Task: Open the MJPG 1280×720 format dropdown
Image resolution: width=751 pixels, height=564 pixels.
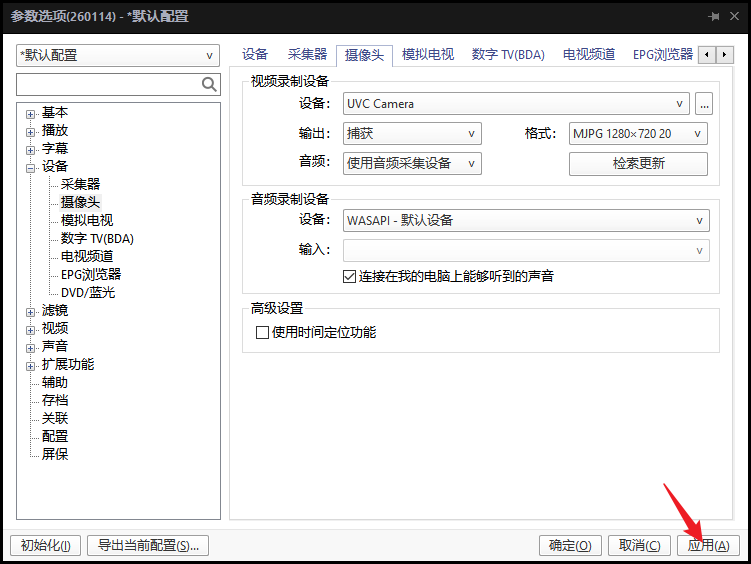Action: click(x=637, y=133)
